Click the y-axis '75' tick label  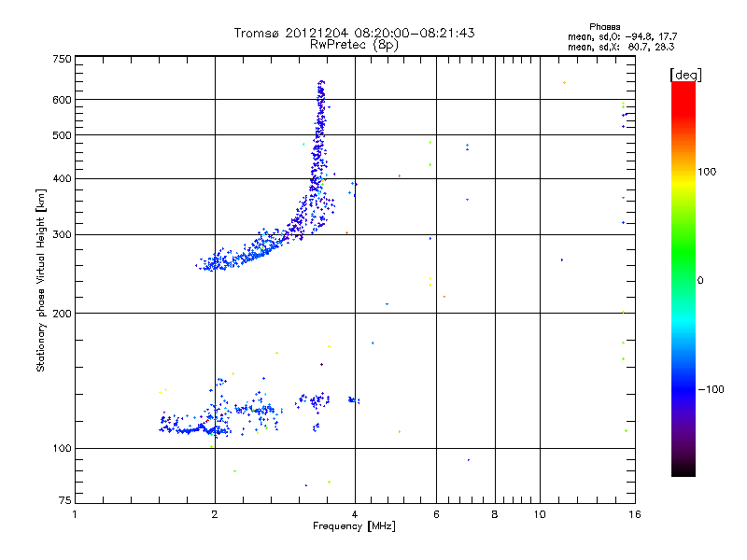pyautogui.click(x=65, y=500)
